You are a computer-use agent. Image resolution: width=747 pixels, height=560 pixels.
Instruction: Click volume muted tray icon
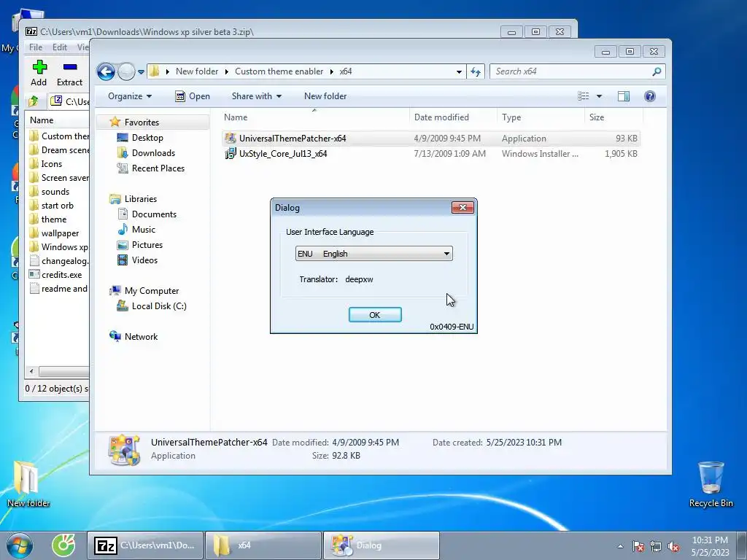[673, 547]
